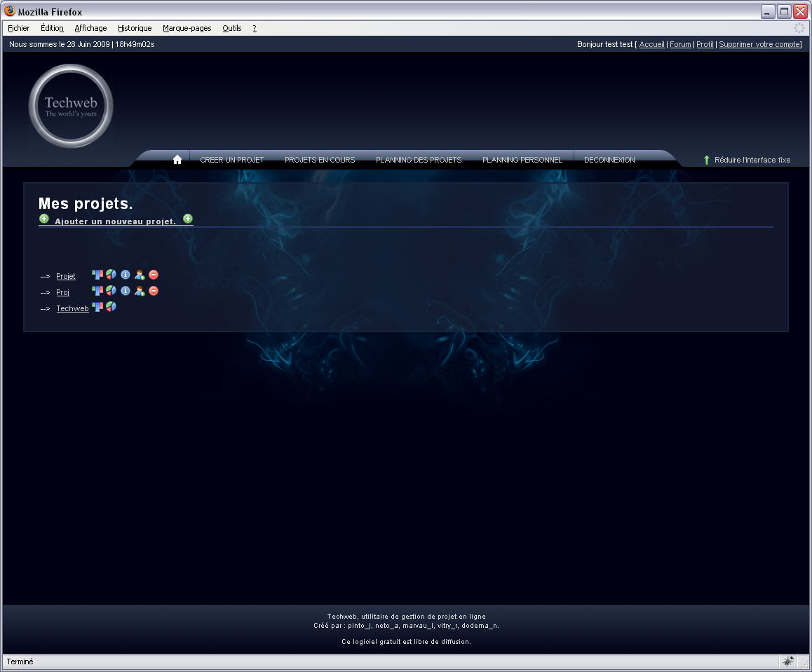Click DECONNEXION to log out
This screenshot has height=672, width=812.
[609, 160]
